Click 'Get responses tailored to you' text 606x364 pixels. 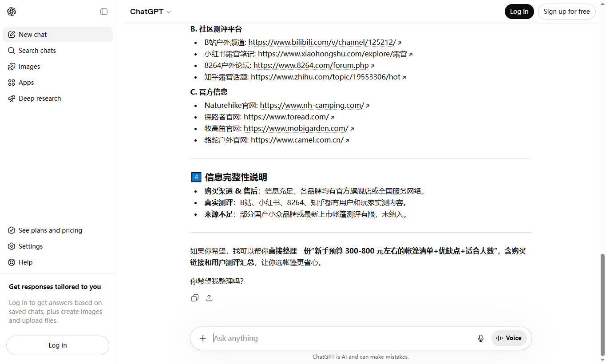pos(55,287)
